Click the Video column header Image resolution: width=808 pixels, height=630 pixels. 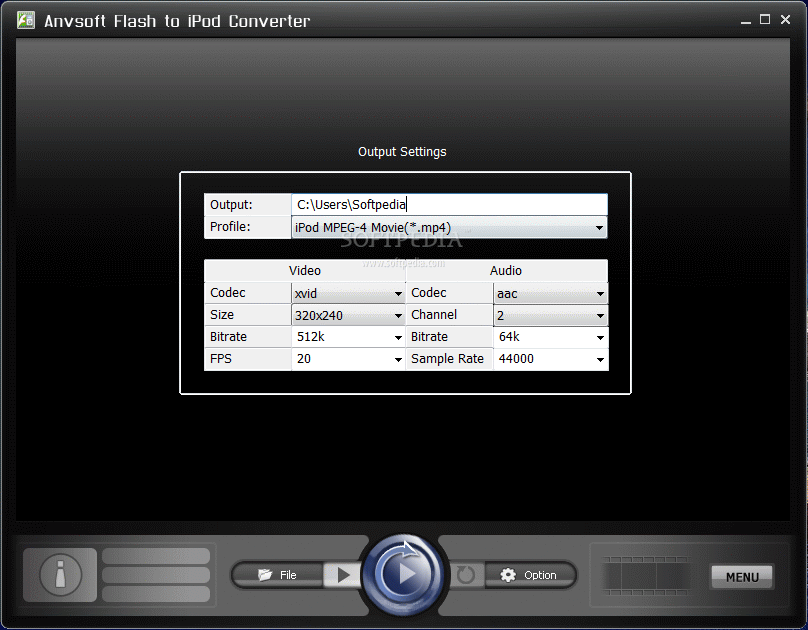click(x=305, y=270)
